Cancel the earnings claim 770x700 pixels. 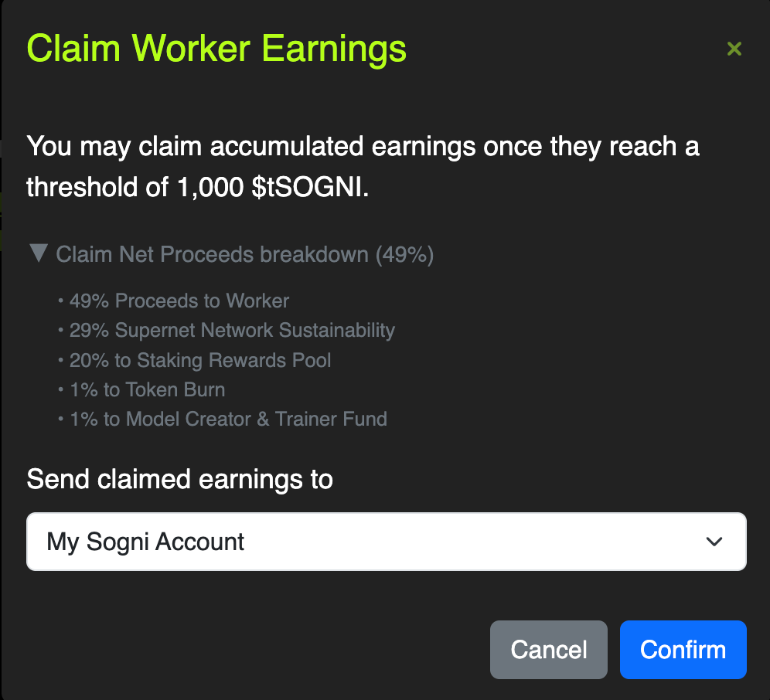[x=549, y=650]
